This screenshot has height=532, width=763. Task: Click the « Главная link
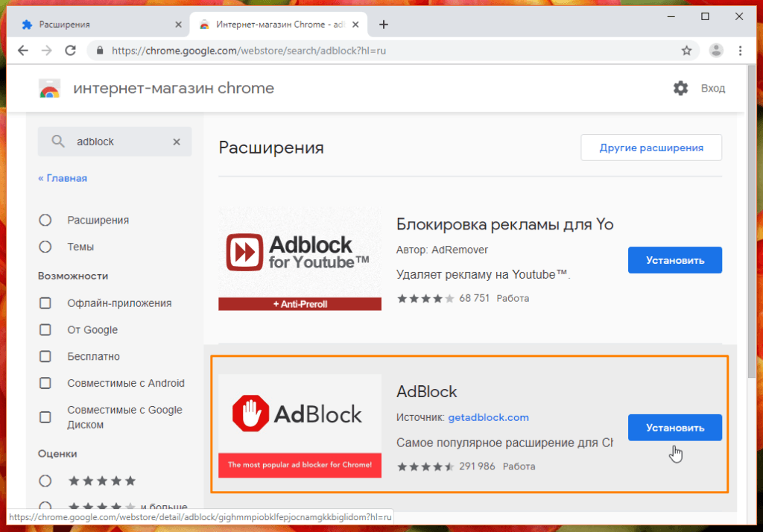(x=63, y=178)
